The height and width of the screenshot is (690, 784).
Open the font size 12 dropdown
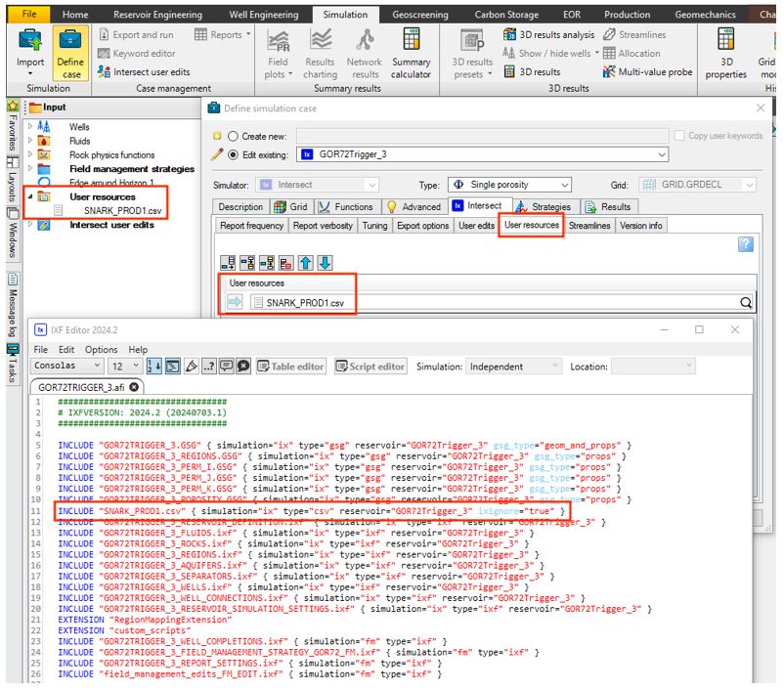[x=125, y=367]
